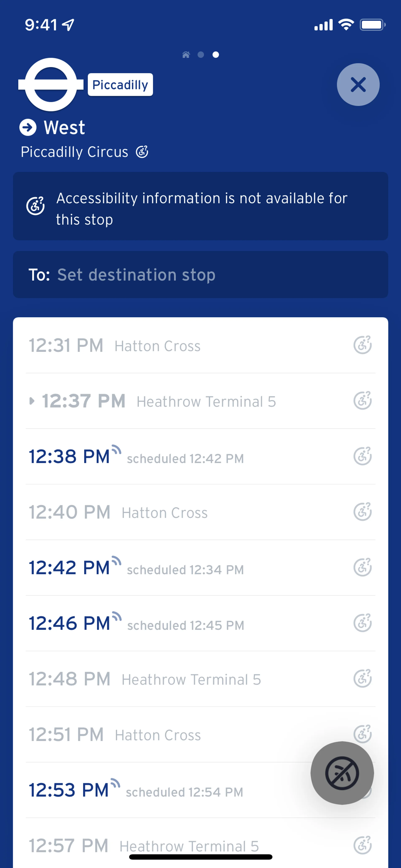Close the Piccadilly line stop view
Image resolution: width=401 pixels, height=868 pixels.
pos(358,85)
